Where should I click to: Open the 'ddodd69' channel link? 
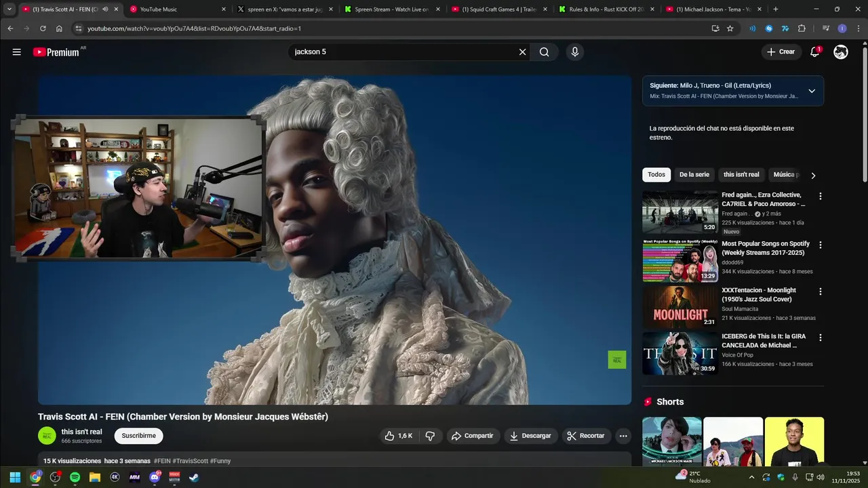tap(732, 262)
